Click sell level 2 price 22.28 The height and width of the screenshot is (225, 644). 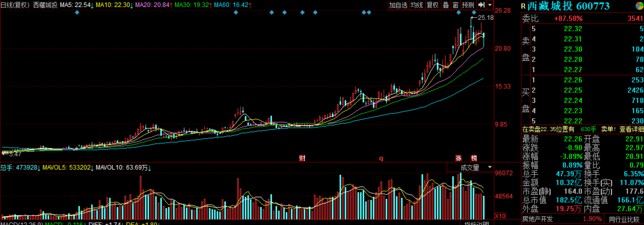point(573,59)
